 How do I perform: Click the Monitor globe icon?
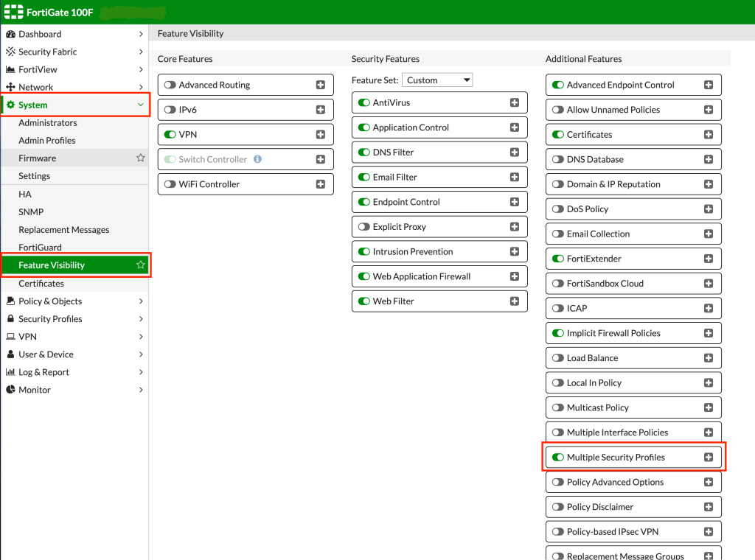pos(12,390)
